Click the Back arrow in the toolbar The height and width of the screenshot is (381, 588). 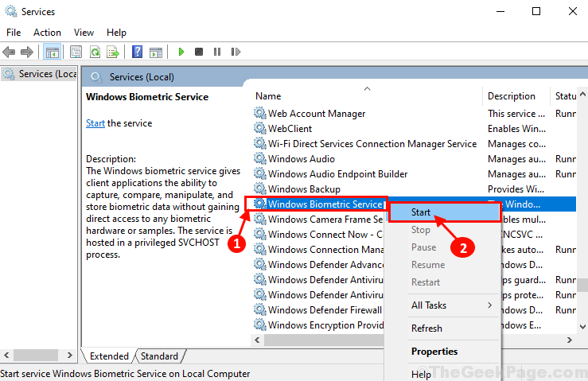[x=10, y=52]
